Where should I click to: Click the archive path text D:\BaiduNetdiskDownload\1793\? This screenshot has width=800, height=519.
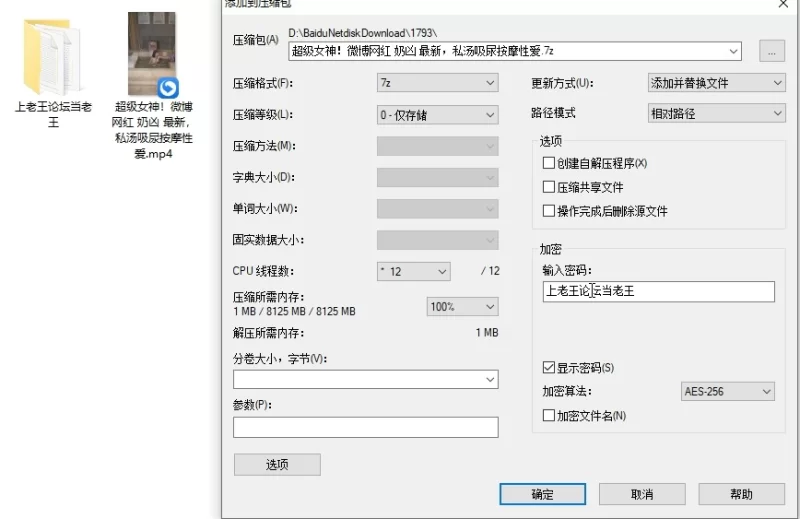point(362,33)
